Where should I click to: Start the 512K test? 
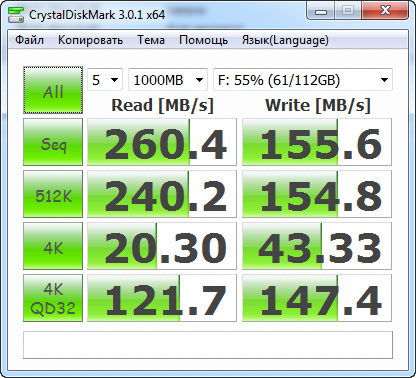tap(53, 194)
